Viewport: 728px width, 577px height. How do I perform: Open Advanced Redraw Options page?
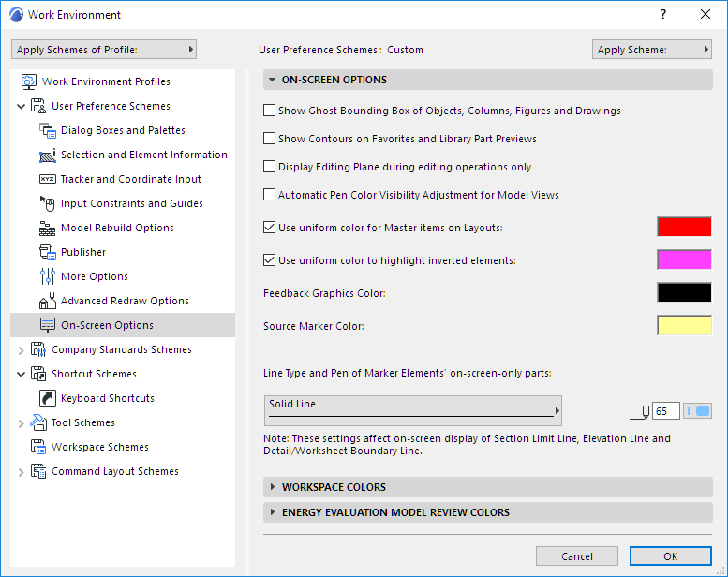(125, 301)
